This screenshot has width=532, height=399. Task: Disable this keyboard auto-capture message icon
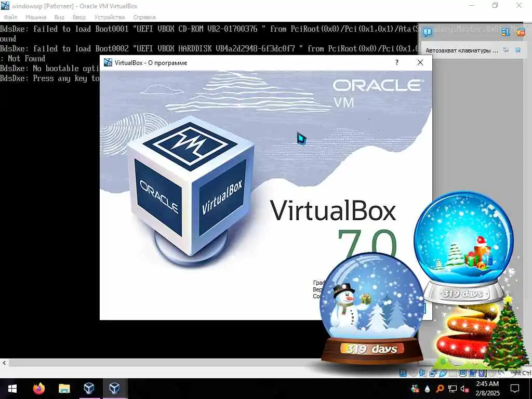(506, 49)
